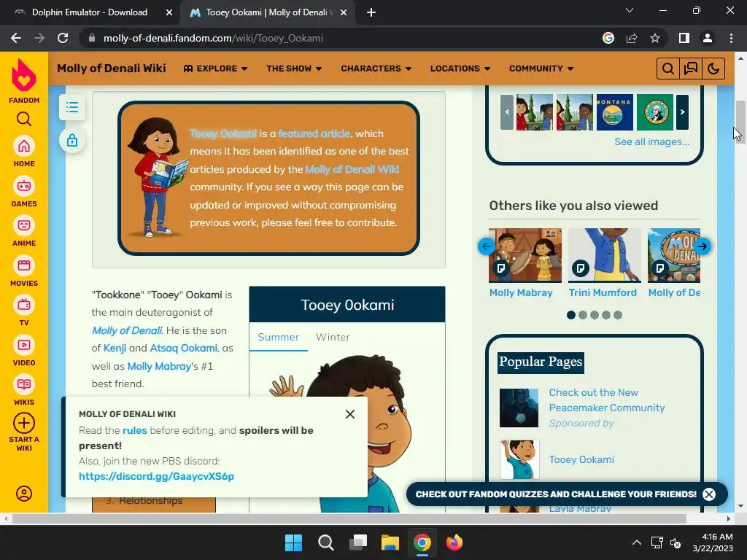This screenshot has height=560, width=747.
Task: Expand the Community dropdown
Action: pos(541,69)
